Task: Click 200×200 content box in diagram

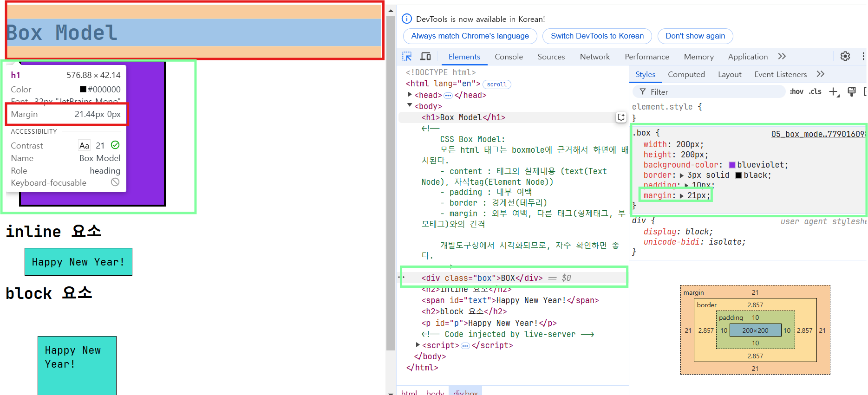Action: click(755, 330)
